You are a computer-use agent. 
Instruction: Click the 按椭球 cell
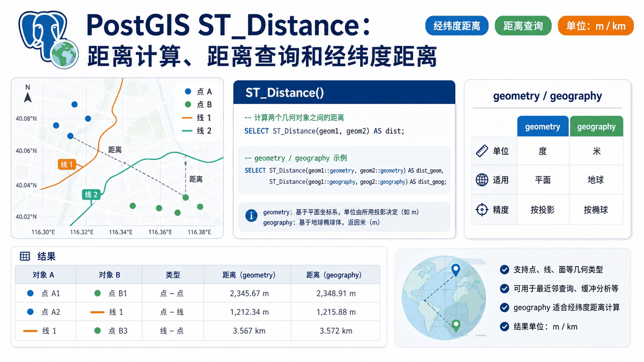(596, 210)
